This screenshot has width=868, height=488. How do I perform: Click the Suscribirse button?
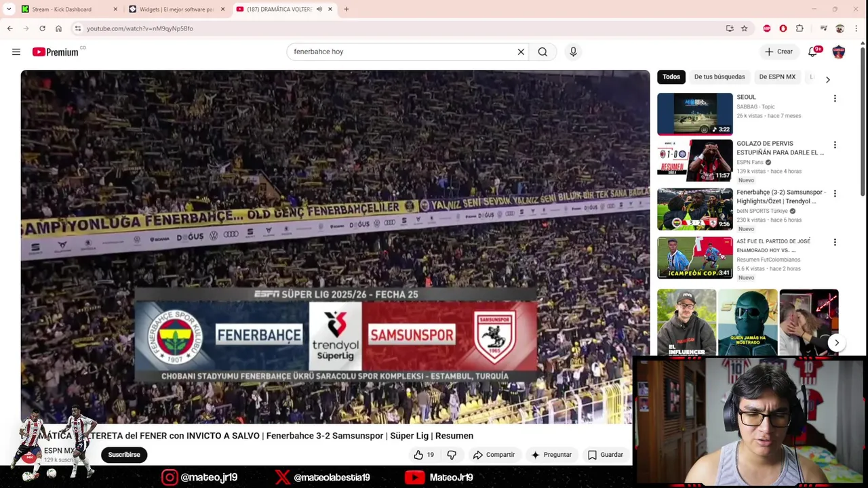tap(124, 455)
